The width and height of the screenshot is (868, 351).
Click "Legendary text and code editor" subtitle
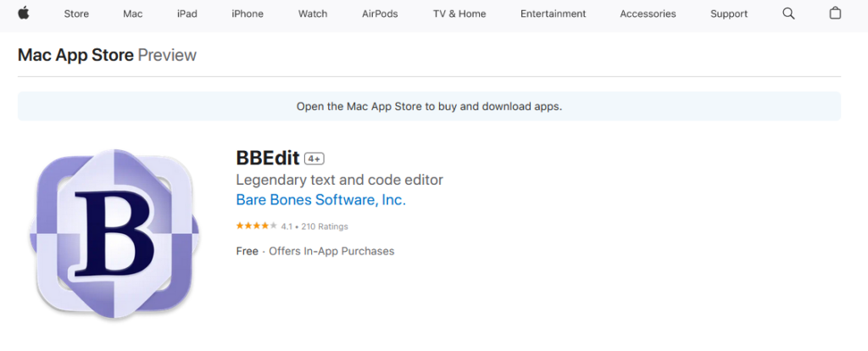coord(339,180)
